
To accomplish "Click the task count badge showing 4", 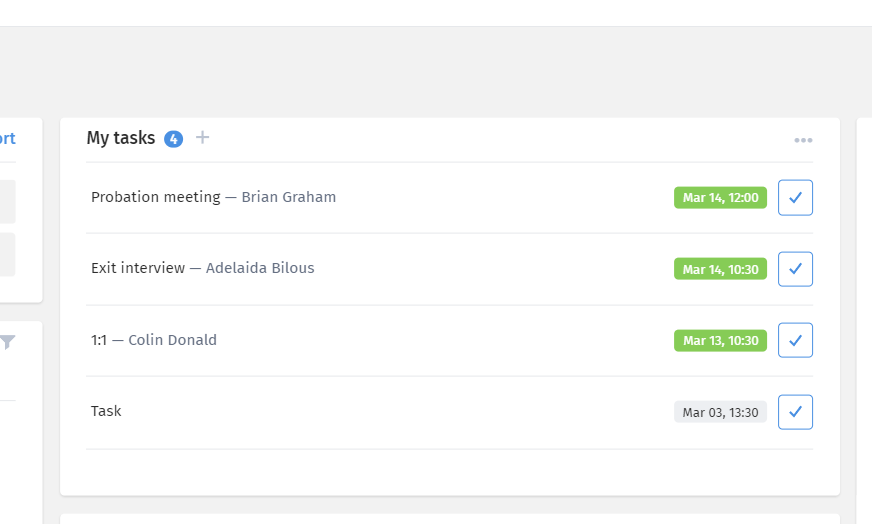I will click(x=174, y=139).
